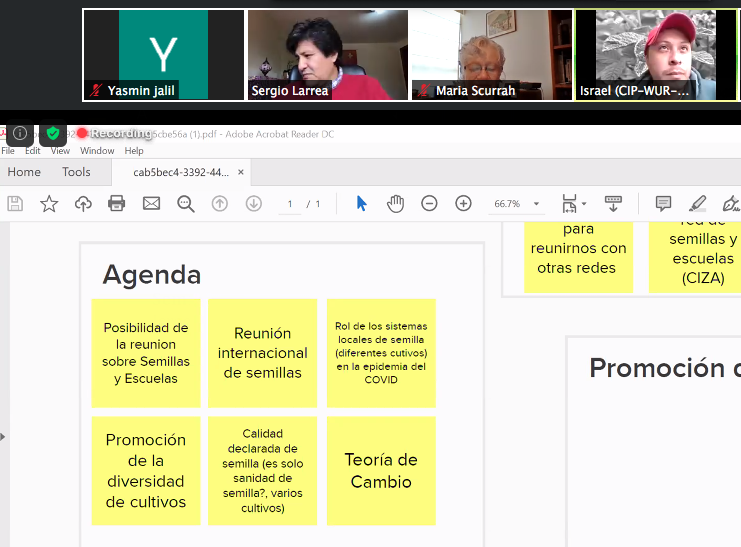Open the find text magnifier
The height and width of the screenshot is (547, 741).
[185, 204]
